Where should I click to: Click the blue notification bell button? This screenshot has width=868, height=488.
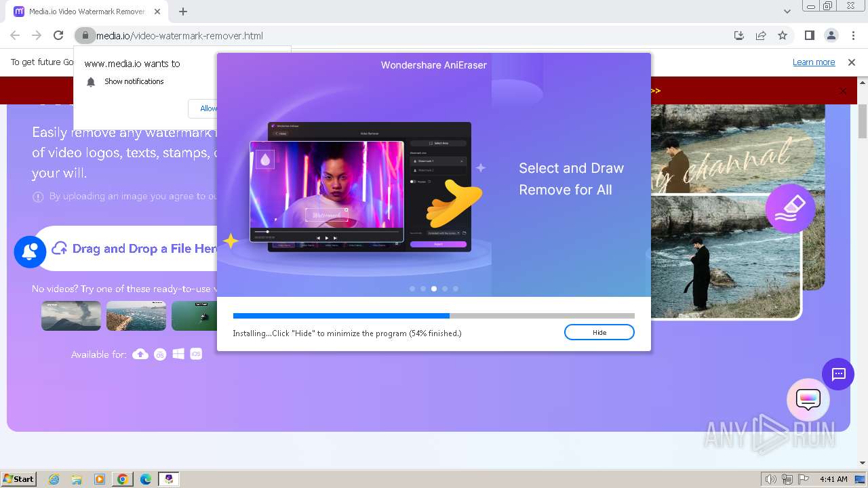(30, 251)
